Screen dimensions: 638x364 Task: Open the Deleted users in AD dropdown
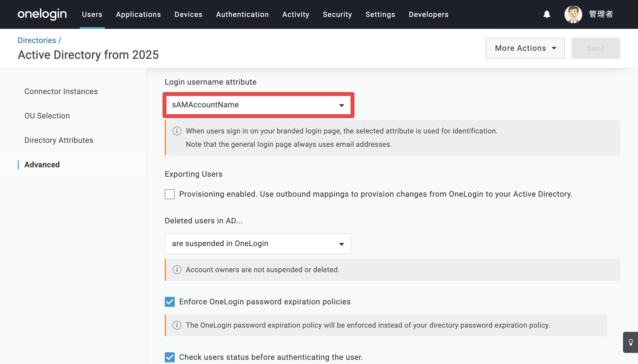pos(258,244)
